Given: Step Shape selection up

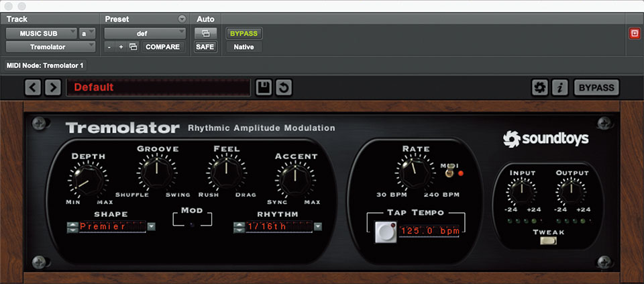Looking at the screenshot, I should 72,224.
